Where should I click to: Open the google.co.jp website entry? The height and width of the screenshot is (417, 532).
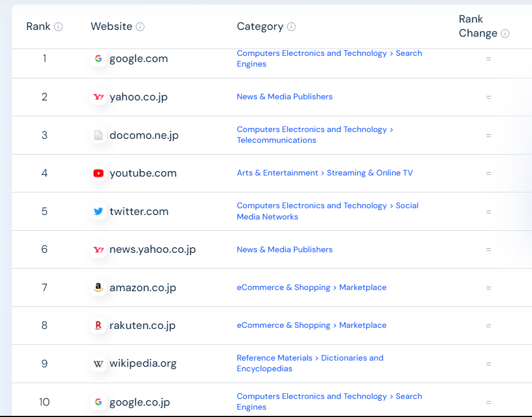click(139, 402)
